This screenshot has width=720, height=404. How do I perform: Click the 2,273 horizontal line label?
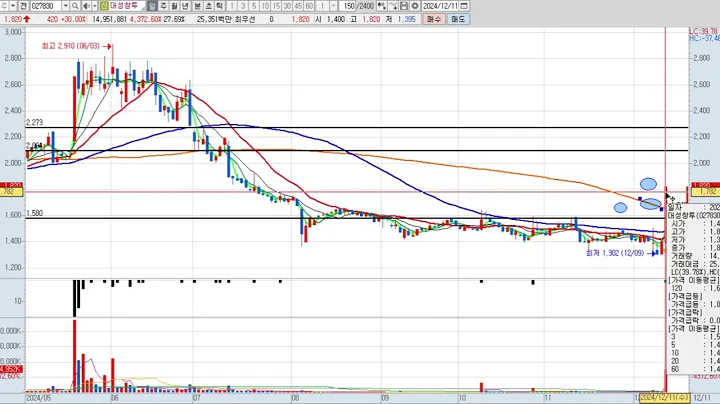[x=34, y=123]
